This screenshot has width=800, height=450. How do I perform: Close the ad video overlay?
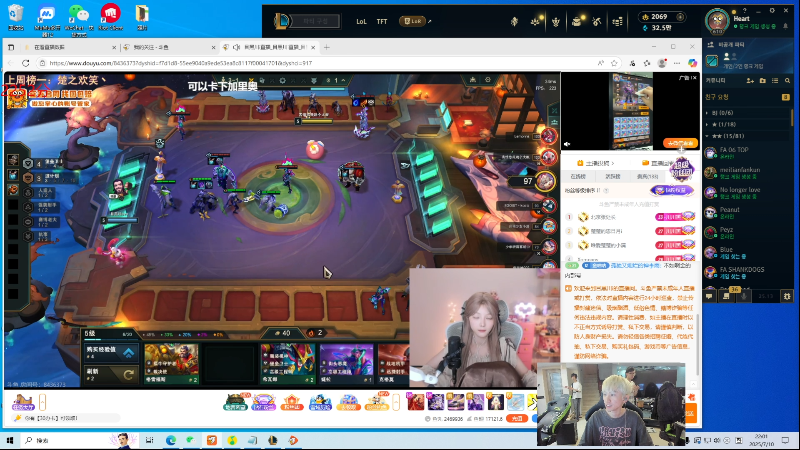[694, 78]
